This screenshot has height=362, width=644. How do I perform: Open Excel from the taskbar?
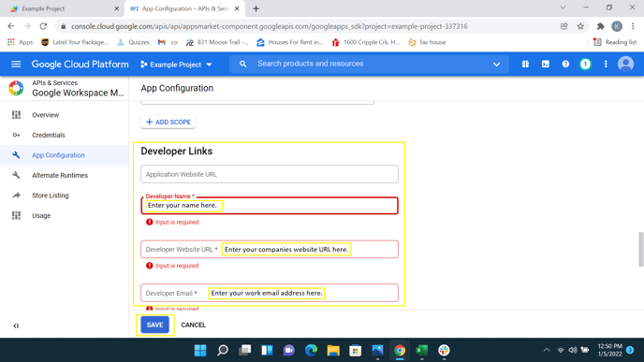coord(422,350)
